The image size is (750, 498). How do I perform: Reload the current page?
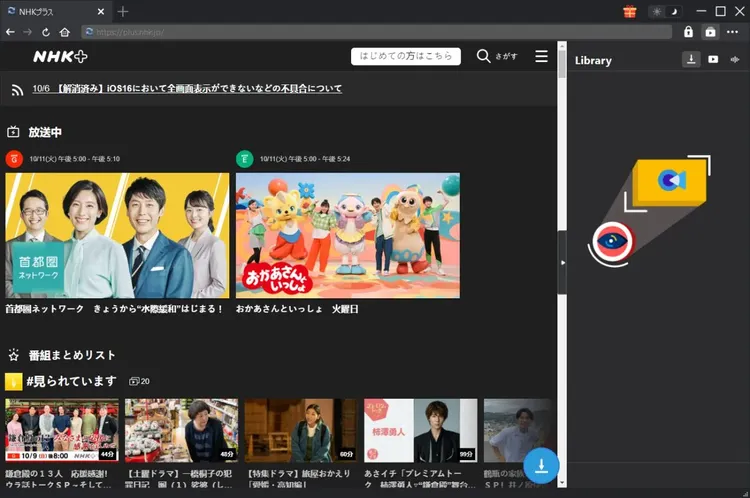(45, 32)
